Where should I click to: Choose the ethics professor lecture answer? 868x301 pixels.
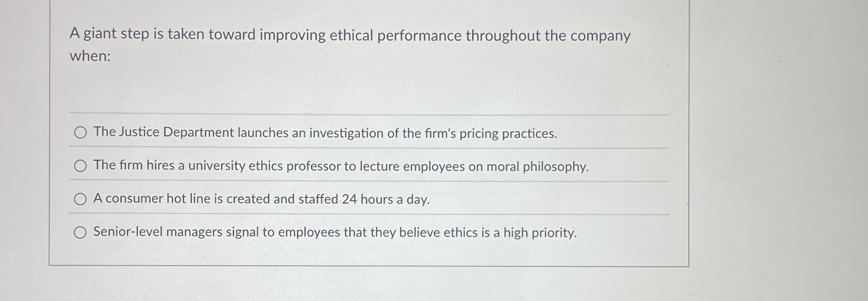[341, 166]
